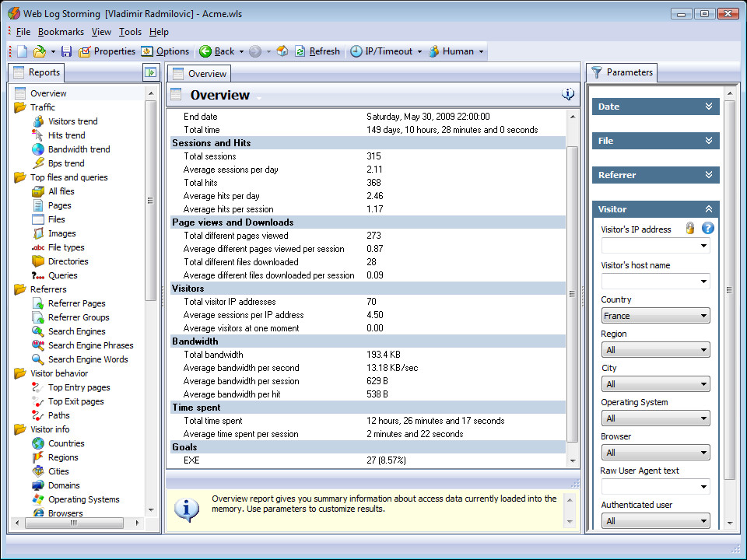Open the View menu
Image resolution: width=747 pixels, height=560 pixels.
101,32
